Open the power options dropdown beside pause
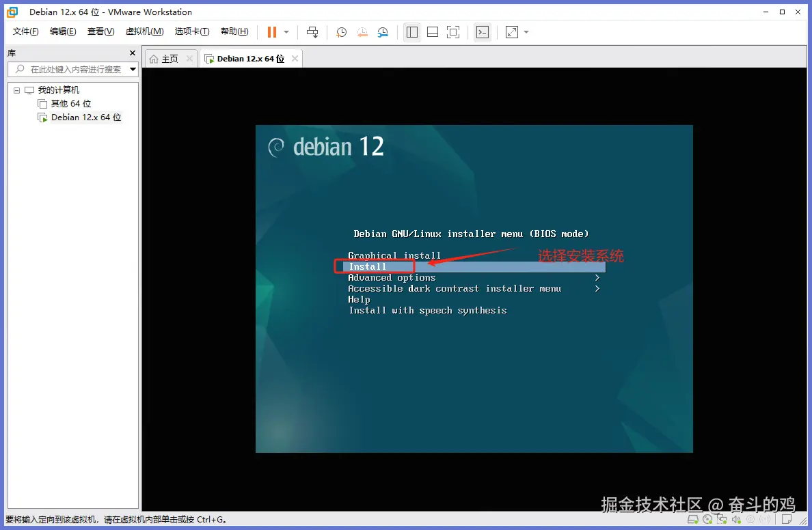Image resolution: width=812 pixels, height=530 pixels. point(286,32)
